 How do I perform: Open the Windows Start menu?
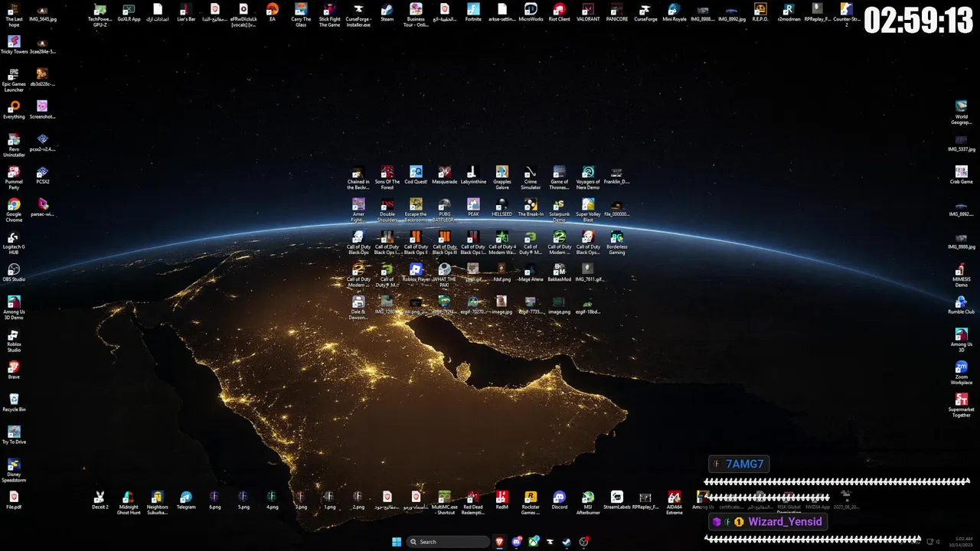point(397,542)
